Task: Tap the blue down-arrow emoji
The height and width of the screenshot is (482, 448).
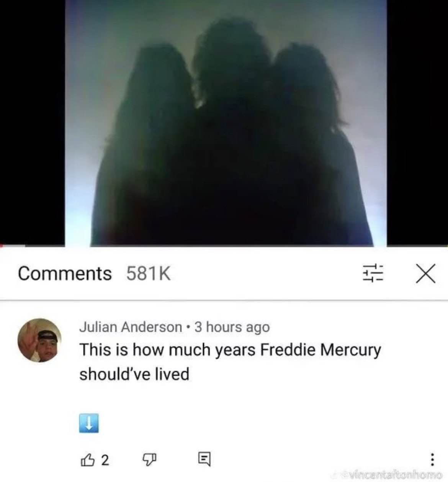Action: 89,423
